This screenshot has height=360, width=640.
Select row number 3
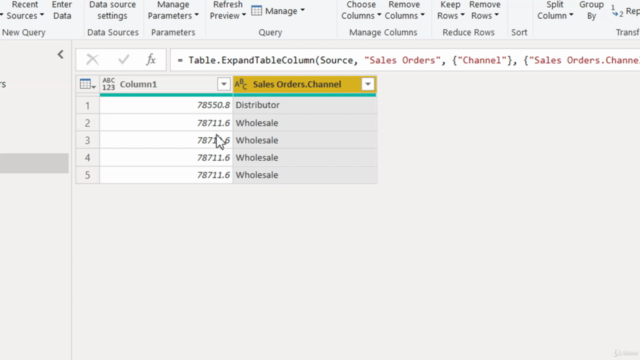click(x=87, y=140)
